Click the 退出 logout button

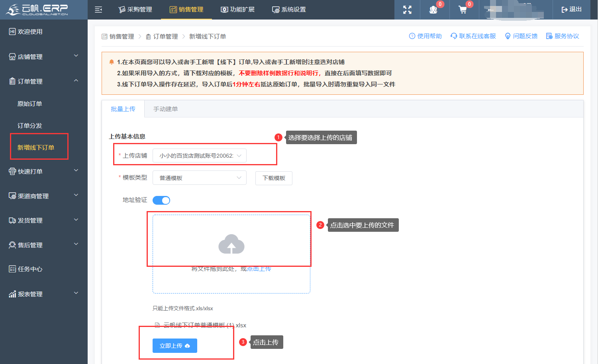pos(571,10)
